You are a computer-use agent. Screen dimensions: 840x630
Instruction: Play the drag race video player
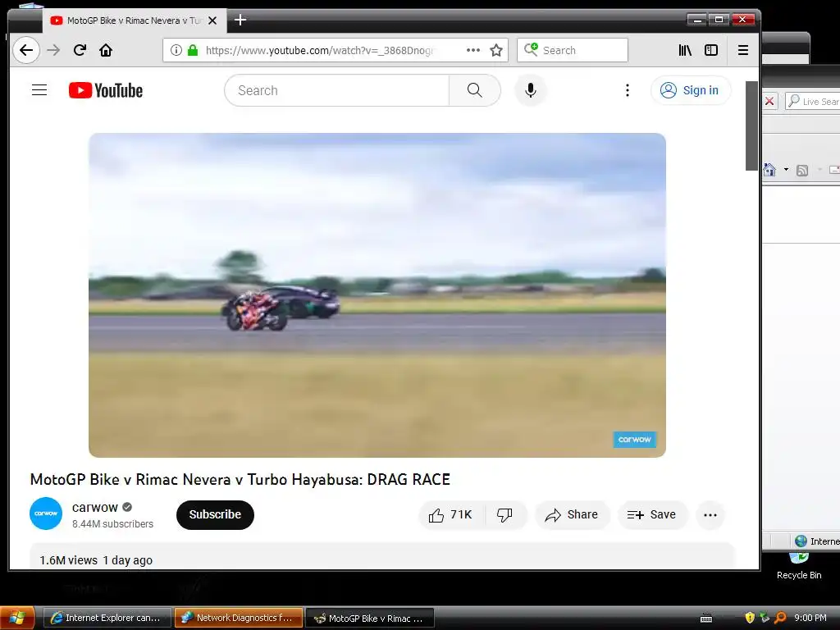(x=377, y=295)
